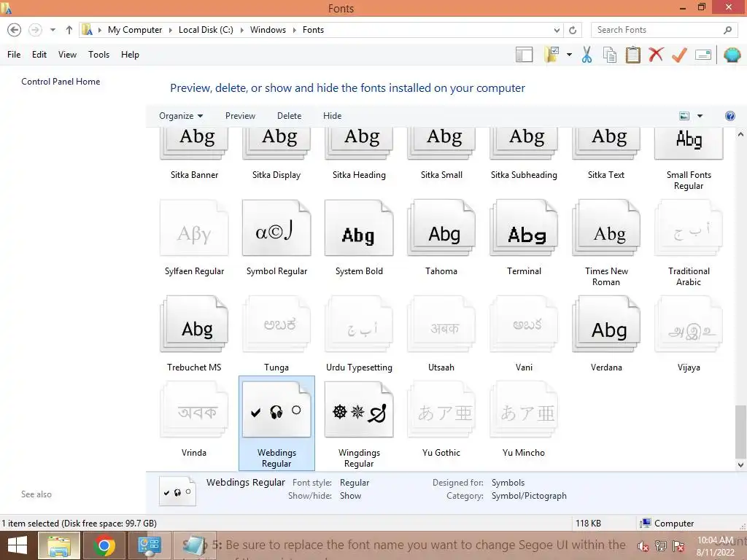
Task: Click the scroll up arrow of font list
Action: pyautogui.click(x=740, y=134)
